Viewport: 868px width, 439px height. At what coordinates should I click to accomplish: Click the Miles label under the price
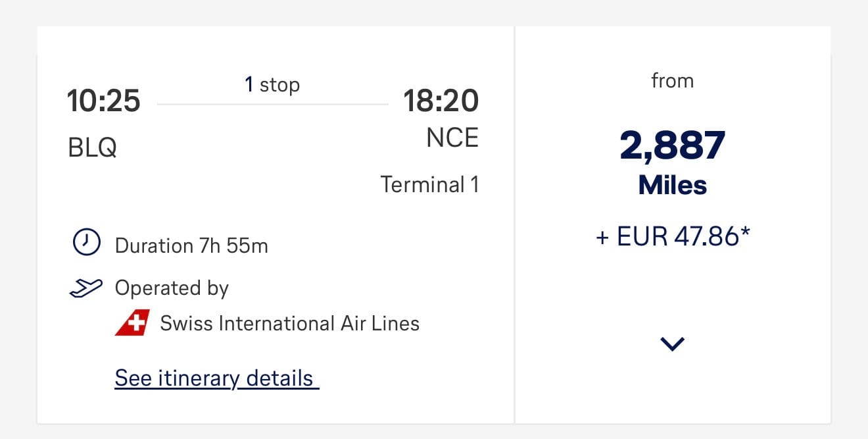[x=672, y=185]
